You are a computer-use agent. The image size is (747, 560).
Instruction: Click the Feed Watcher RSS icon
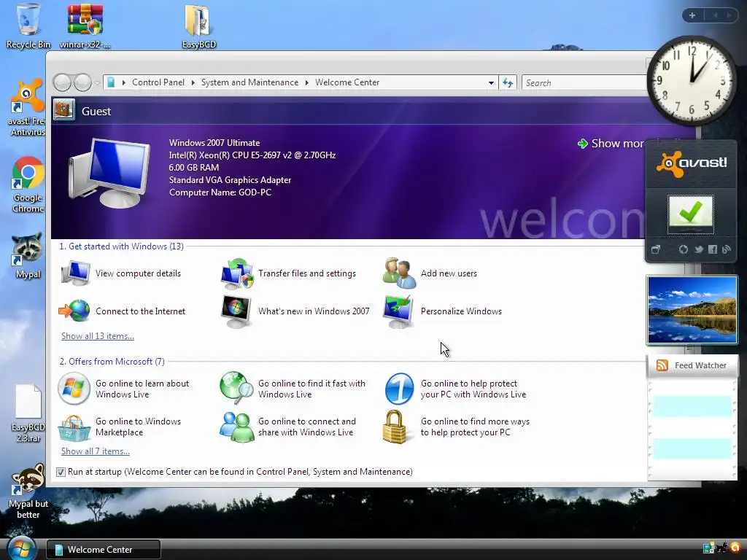(662, 365)
